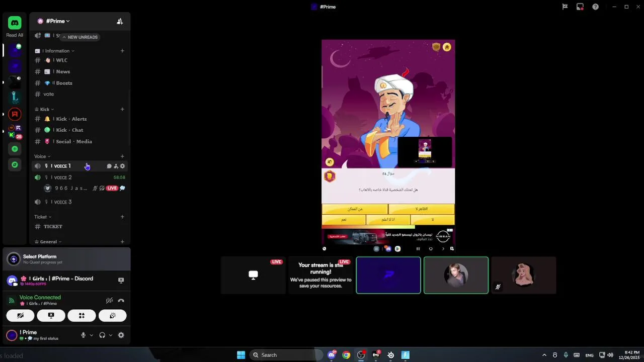Open headphones output options arrow
The height and width of the screenshot is (362, 644).
click(x=110, y=335)
